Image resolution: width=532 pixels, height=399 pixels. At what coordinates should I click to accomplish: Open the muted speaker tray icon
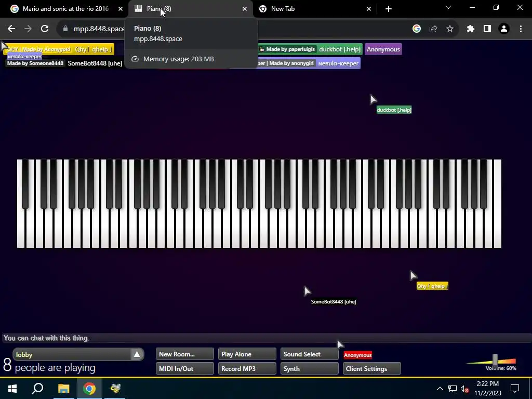(x=464, y=389)
